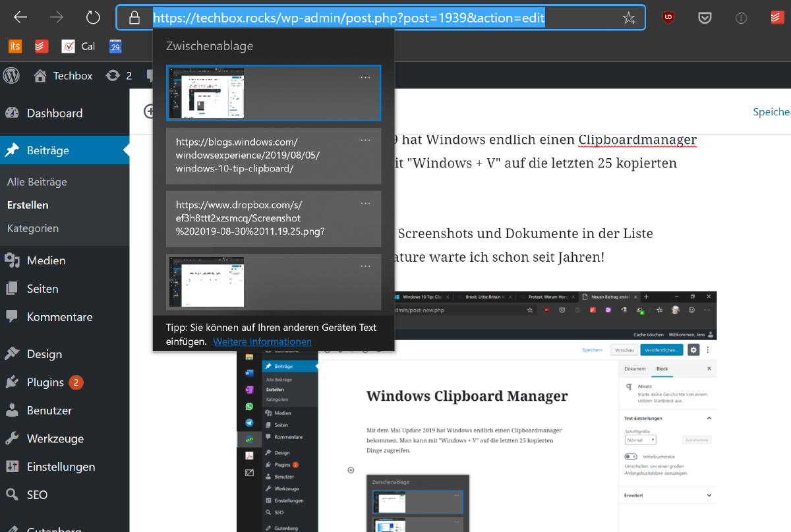The image size is (791, 532).
Task: Click Weitere Informationen link
Action: tap(262, 341)
